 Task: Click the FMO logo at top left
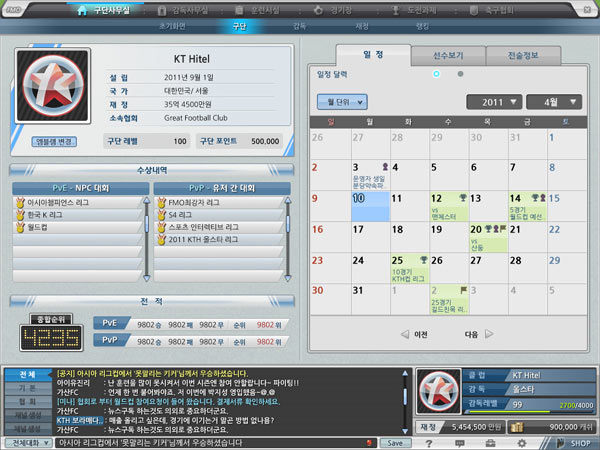point(14,10)
